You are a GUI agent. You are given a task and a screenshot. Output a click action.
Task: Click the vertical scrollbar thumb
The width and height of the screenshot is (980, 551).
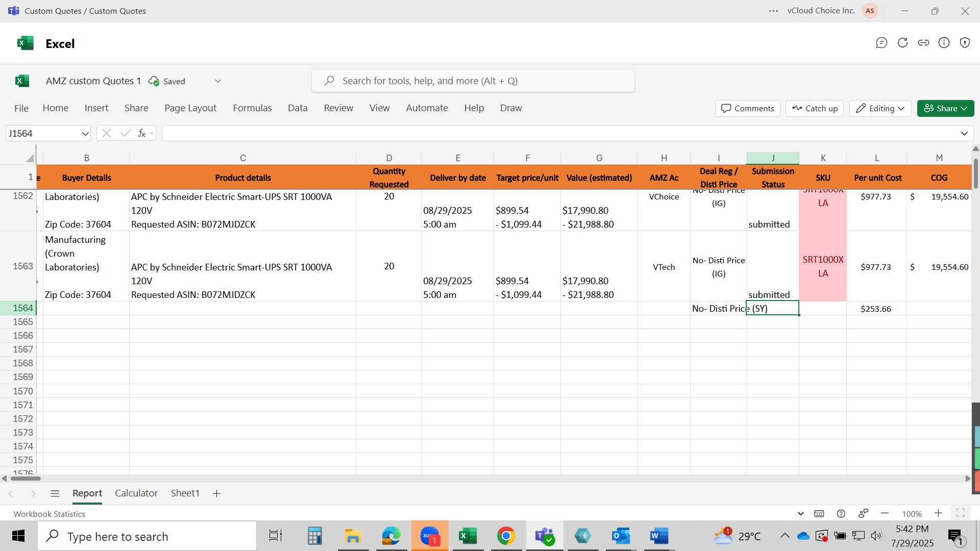pyautogui.click(x=975, y=173)
